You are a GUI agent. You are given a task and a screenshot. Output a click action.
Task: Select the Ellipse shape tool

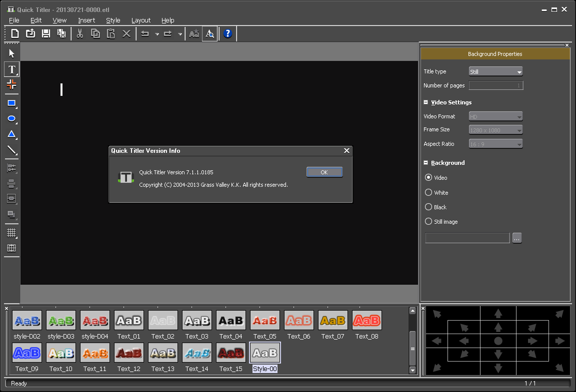pos(11,119)
